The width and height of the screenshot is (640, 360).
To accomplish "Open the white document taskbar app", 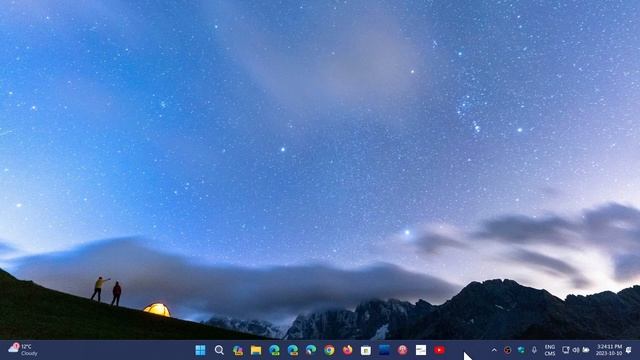I will point(421,350).
